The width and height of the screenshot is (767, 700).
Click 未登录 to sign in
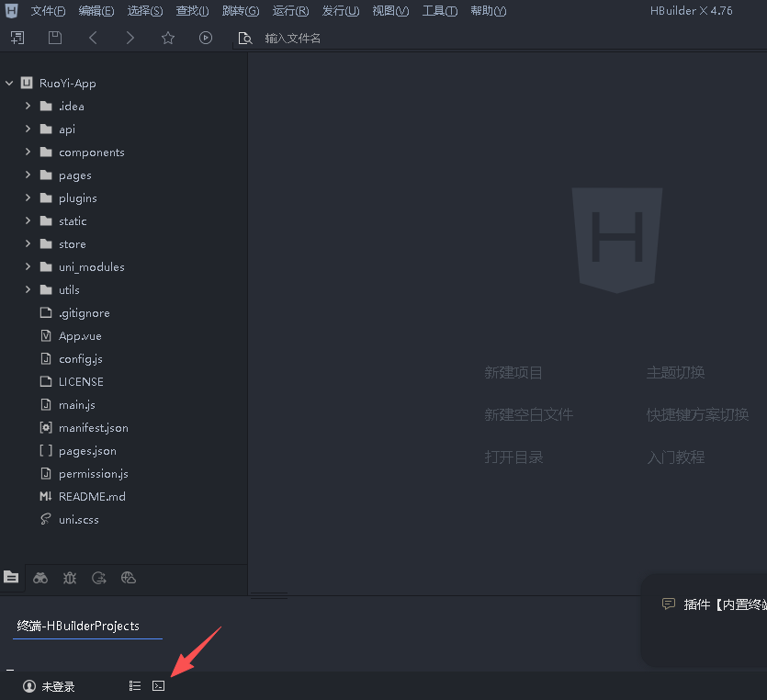click(x=50, y=686)
